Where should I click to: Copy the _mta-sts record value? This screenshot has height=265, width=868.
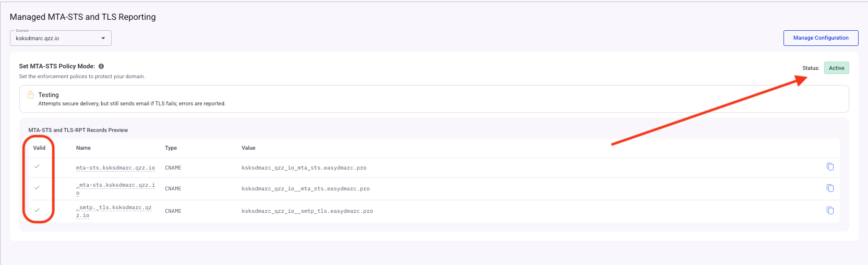830,188
